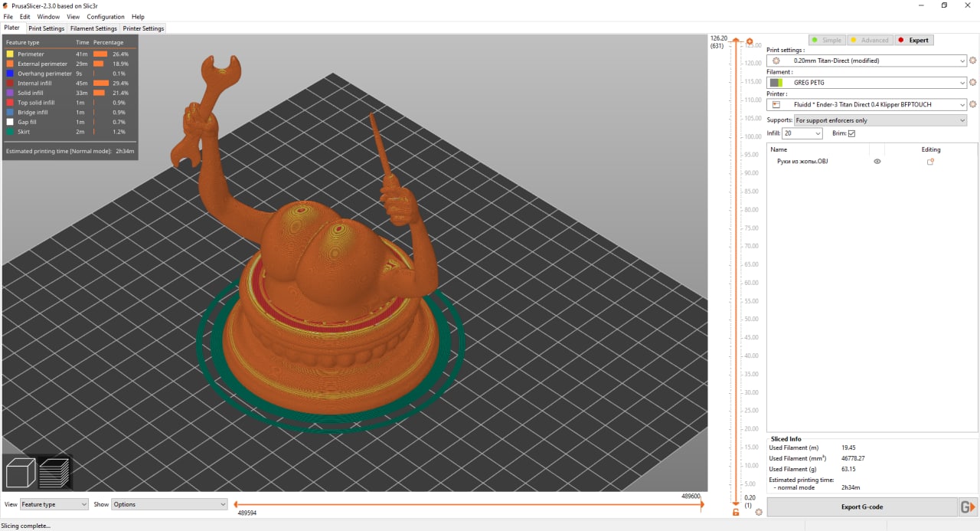Click Bridge infill swatch in legend
Image resolution: width=980 pixels, height=531 pixels.
(x=10, y=112)
